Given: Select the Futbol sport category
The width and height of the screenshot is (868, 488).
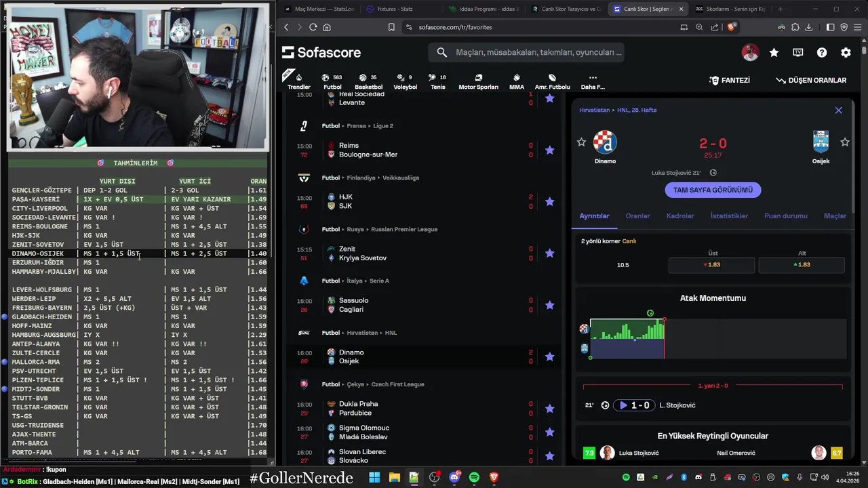Looking at the screenshot, I should pyautogui.click(x=332, y=81).
